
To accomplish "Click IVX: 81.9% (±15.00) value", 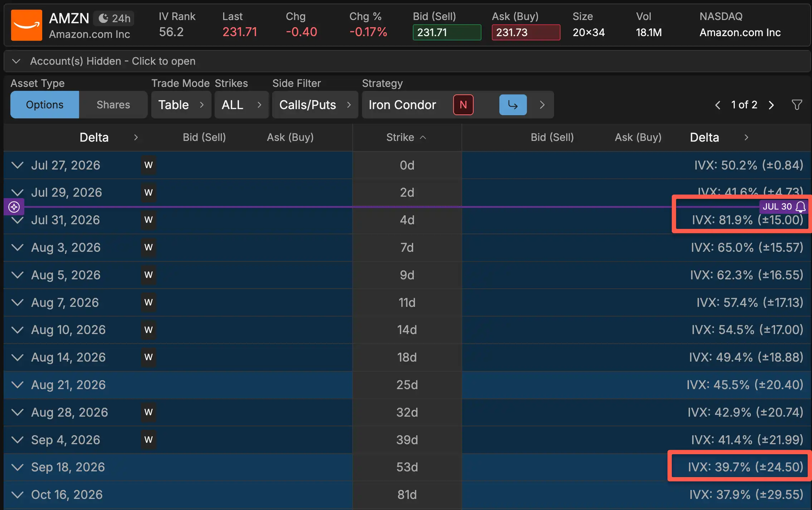I will pos(748,220).
